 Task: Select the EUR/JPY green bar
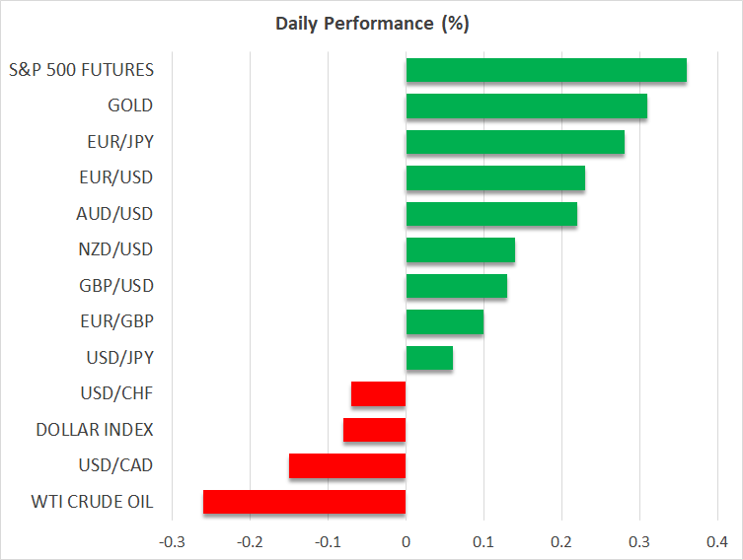[515, 142]
